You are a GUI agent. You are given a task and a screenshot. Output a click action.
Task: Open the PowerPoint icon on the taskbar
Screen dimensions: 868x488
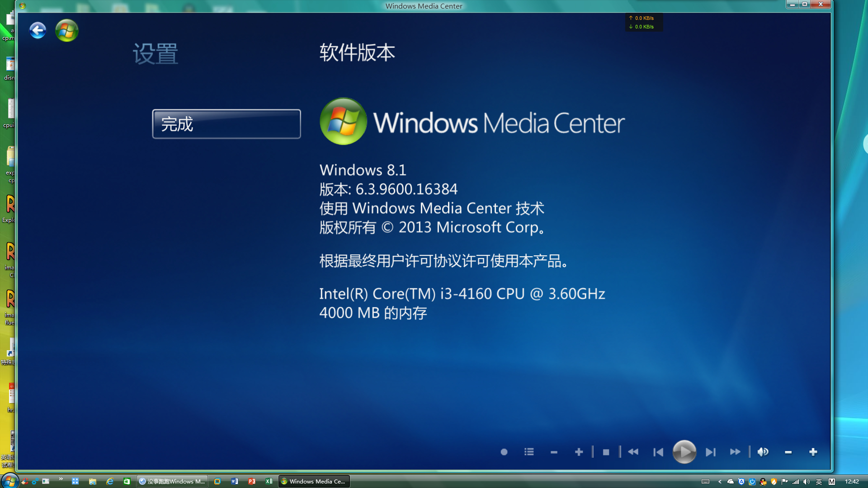tap(252, 481)
